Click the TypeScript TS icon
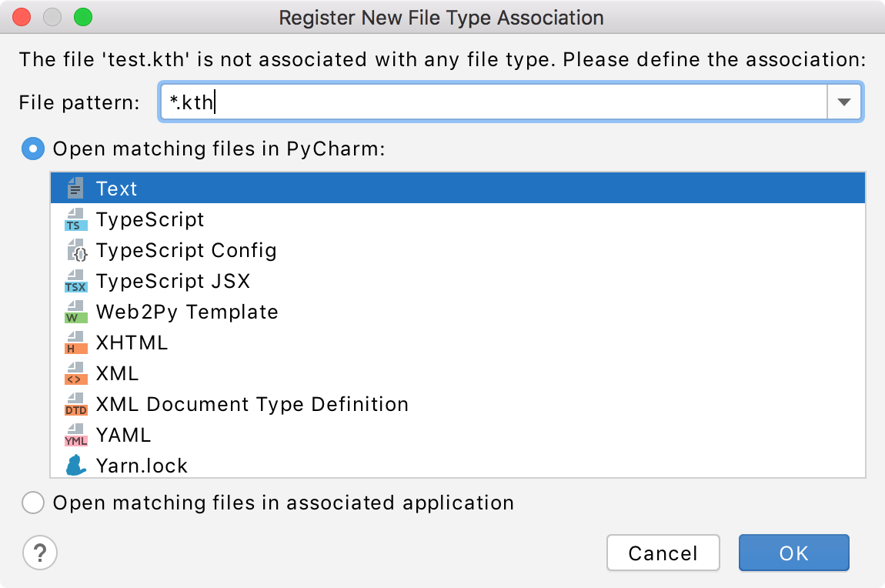The image size is (885, 588). (x=75, y=219)
